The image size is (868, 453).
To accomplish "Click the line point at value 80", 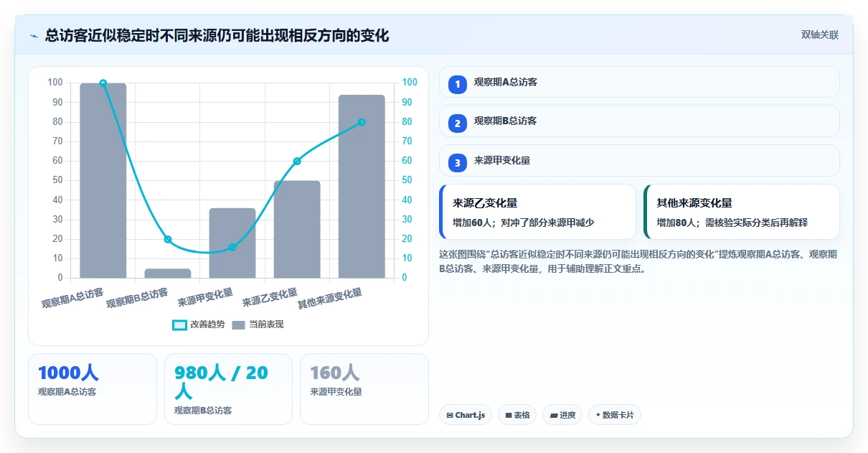I will pyautogui.click(x=362, y=122).
